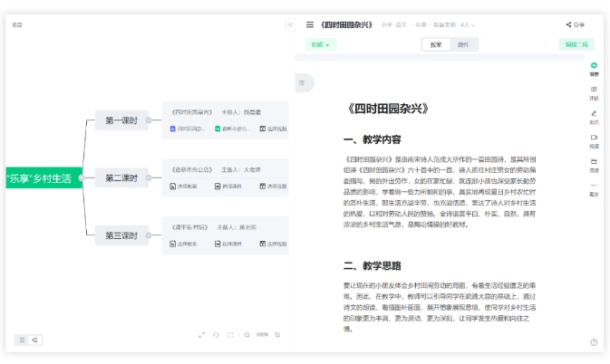Choose courseware option in 第三课时 card
Screen dimensions: 610x364
click(x=228, y=244)
